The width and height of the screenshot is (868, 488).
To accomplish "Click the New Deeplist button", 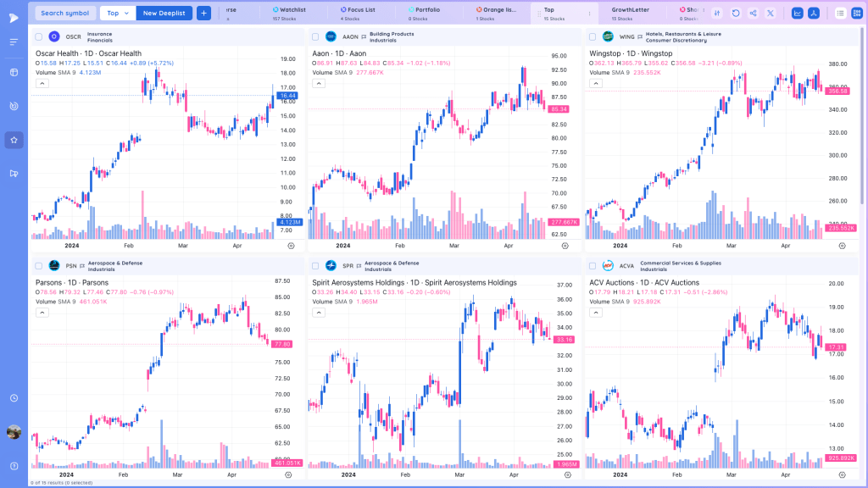I will [x=164, y=14].
